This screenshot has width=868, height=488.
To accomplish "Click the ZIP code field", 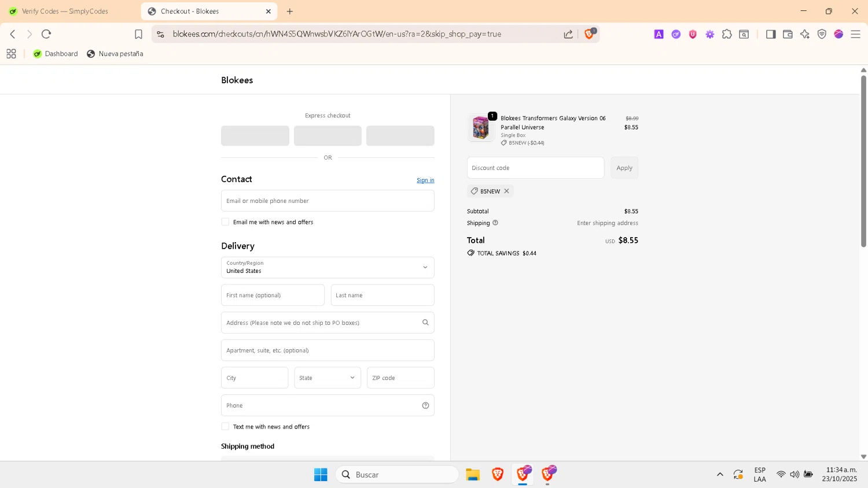I will click(400, 378).
